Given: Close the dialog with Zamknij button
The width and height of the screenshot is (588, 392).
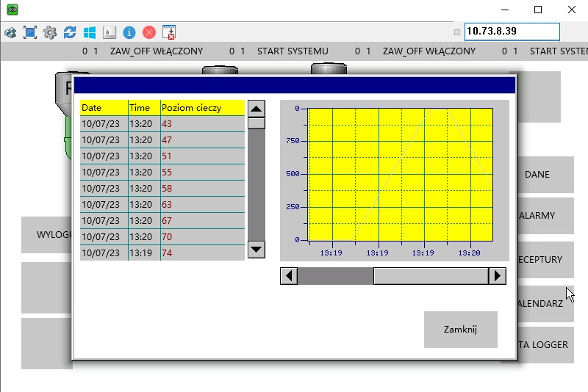Looking at the screenshot, I should pos(461,330).
